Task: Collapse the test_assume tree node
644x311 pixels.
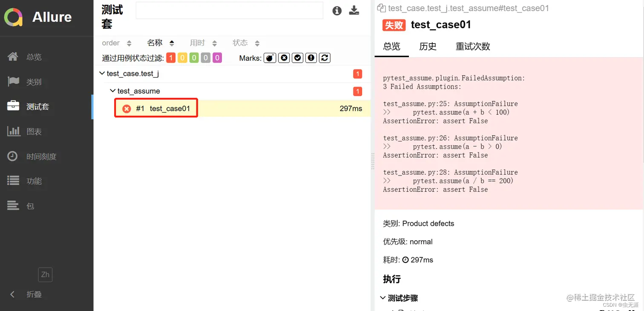Action: pos(112,91)
